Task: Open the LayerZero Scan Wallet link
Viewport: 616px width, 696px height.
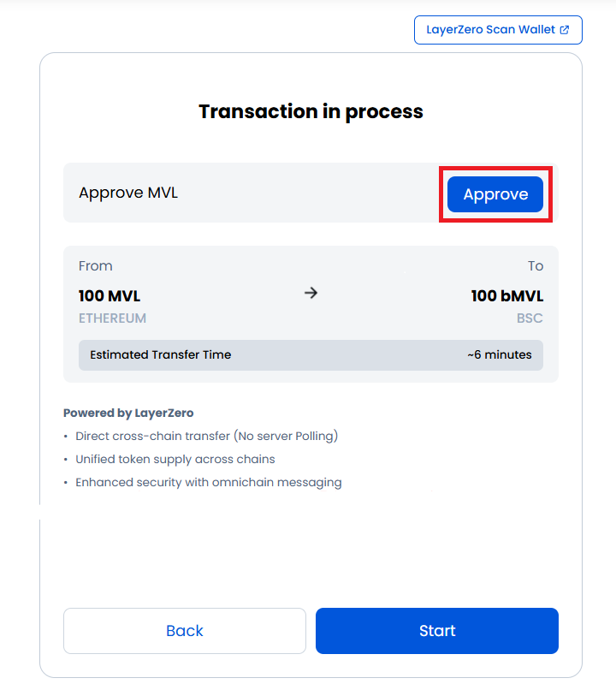Action: tap(490, 30)
